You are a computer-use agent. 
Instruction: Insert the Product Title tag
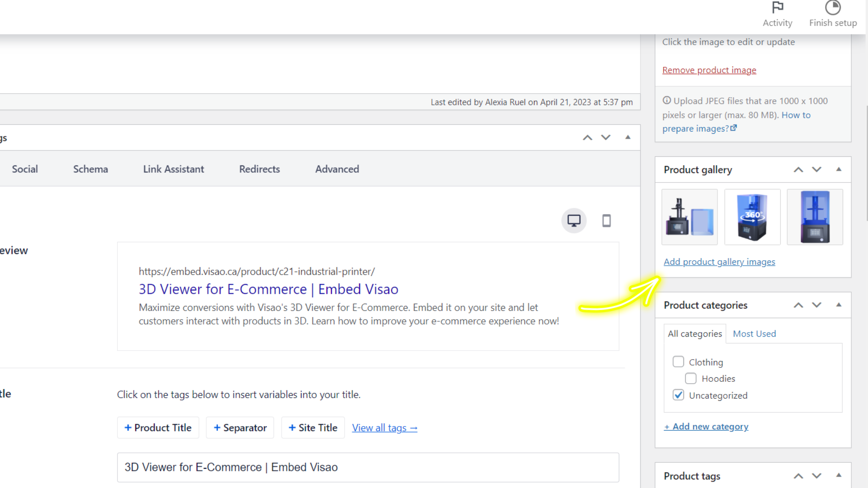(x=158, y=427)
